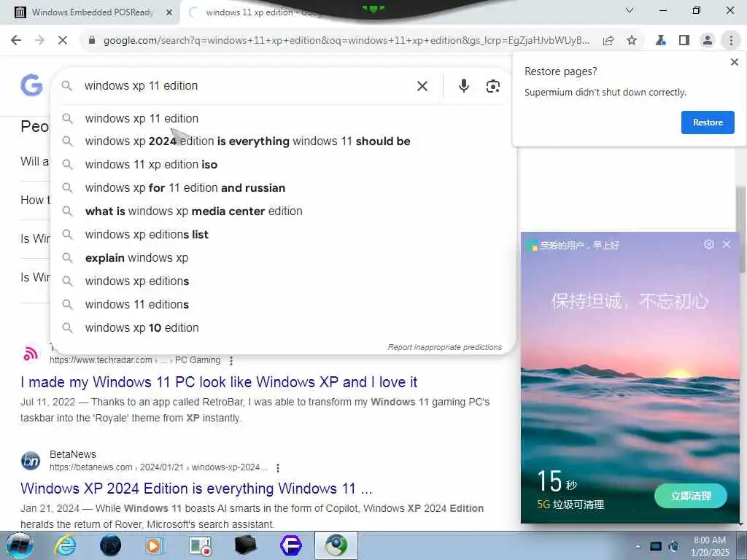This screenshot has width=747, height=560.
Task: Clear the search box with the X
Action: 422,86
